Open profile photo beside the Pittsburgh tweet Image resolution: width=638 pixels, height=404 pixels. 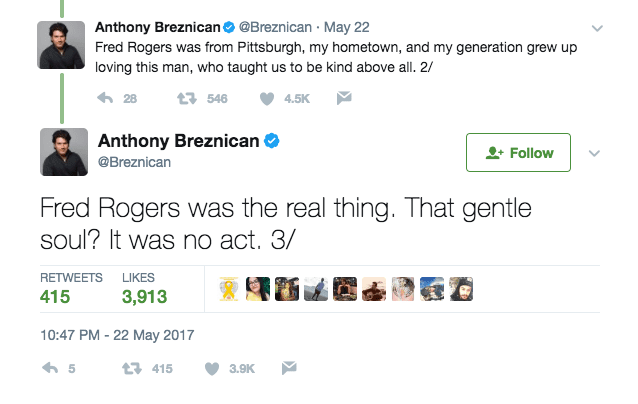(x=62, y=43)
